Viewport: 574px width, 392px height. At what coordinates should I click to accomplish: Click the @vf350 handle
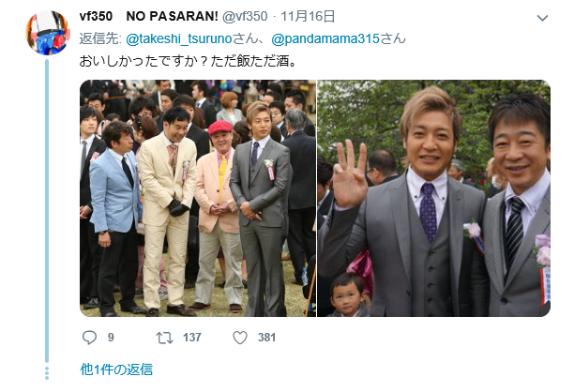(x=245, y=17)
